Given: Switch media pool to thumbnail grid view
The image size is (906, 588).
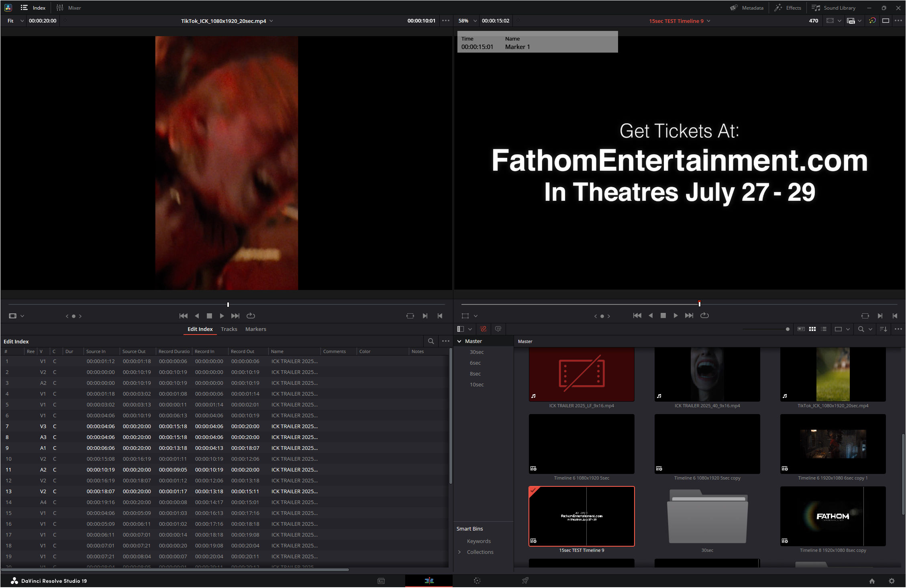Looking at the screenshot, I should (812, 329).
